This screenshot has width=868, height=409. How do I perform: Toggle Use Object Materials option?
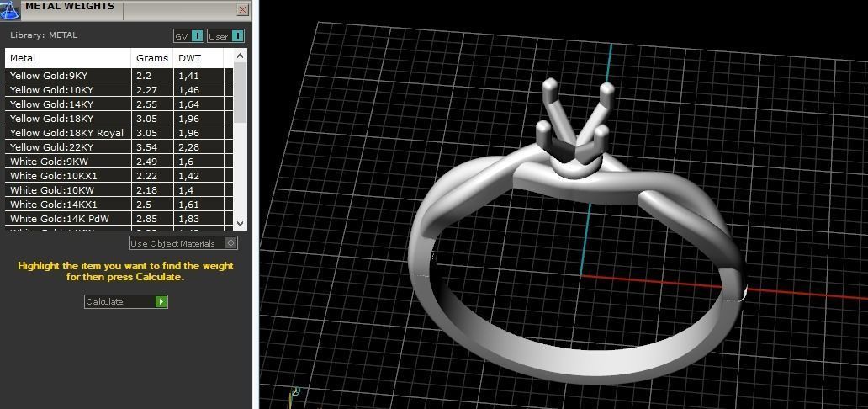pos(183,243)
